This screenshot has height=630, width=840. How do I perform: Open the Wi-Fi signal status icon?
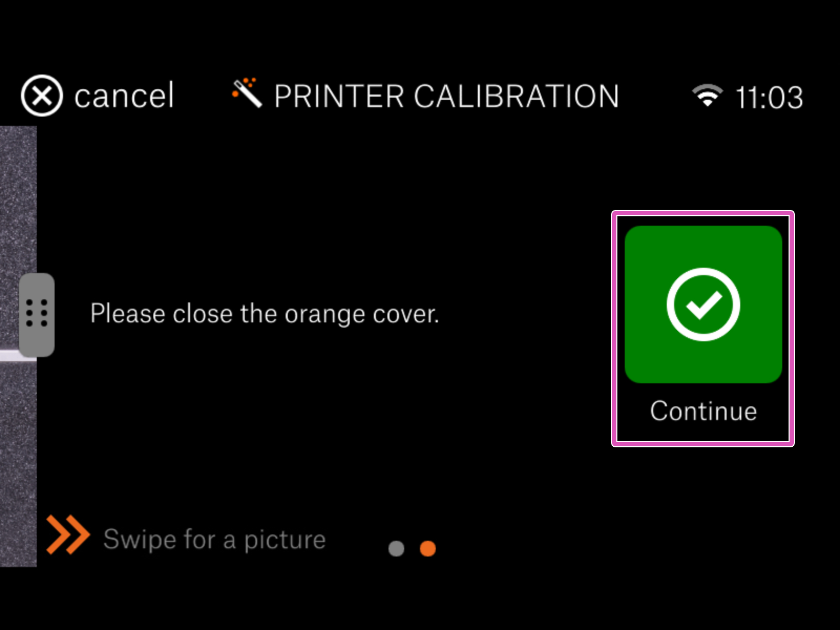coord(707,95)
